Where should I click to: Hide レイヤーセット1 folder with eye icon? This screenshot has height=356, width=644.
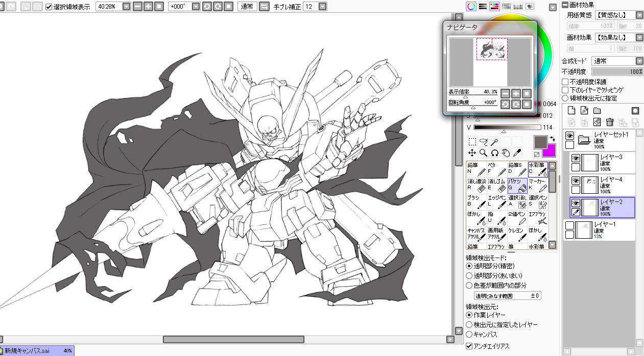(569, 136)
